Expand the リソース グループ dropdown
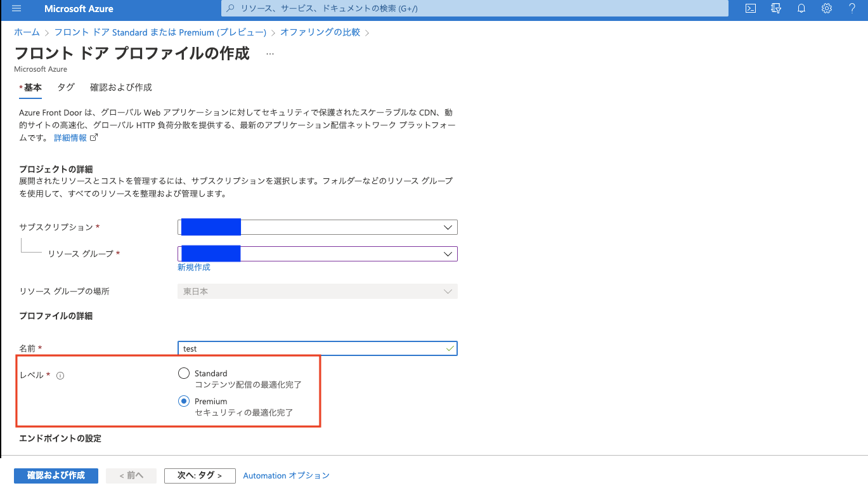 [318, 254]
